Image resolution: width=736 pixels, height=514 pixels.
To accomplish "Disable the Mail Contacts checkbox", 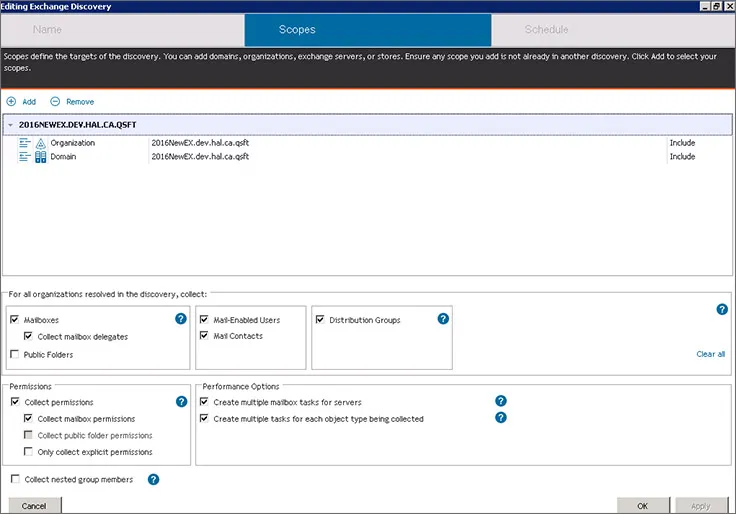I will pos(205,336).
